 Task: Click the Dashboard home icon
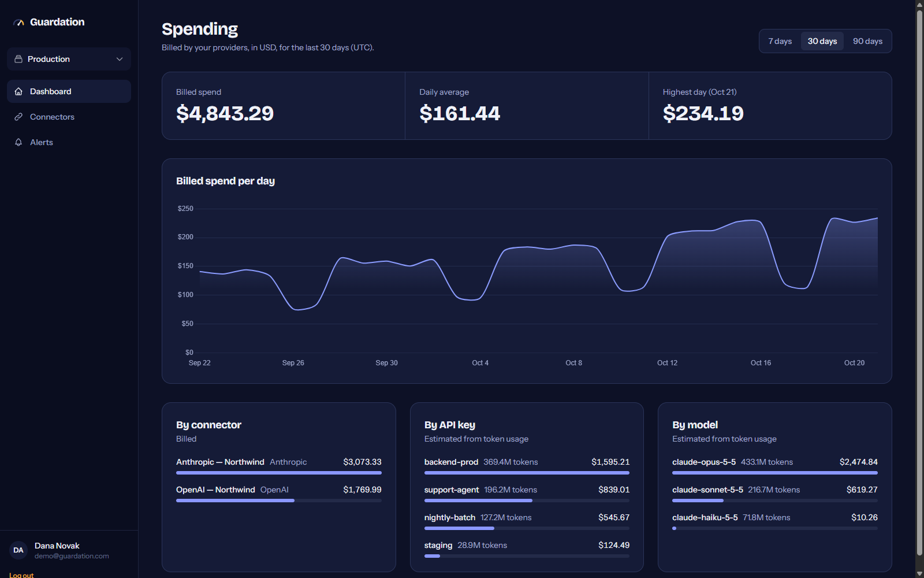18,91
